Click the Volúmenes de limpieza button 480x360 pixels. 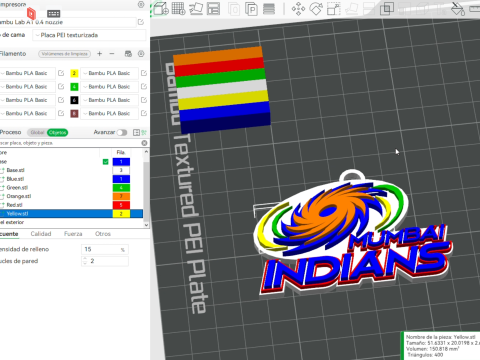[x=64, y=54]
